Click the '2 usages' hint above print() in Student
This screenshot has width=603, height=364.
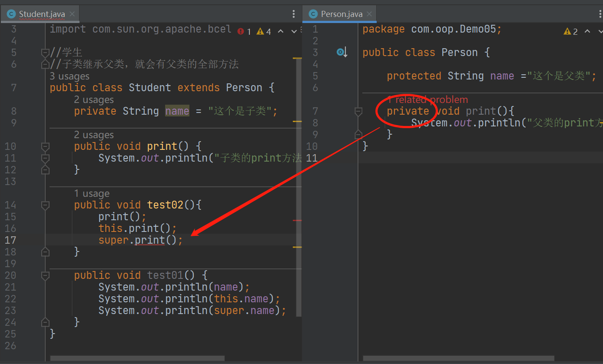tap(94, 135)
